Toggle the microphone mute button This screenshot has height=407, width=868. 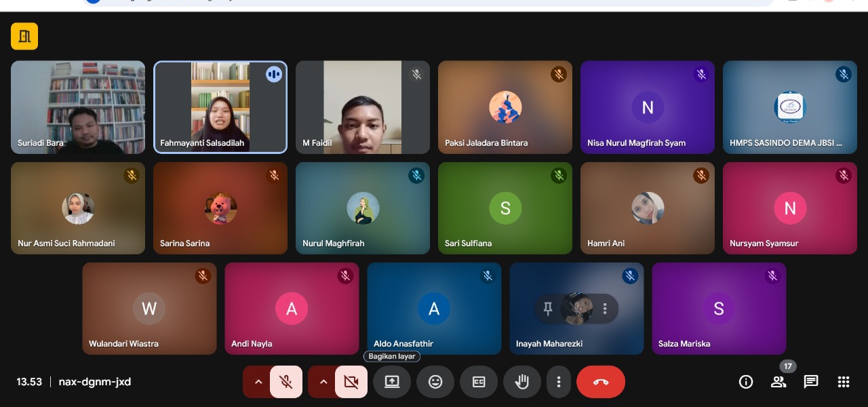(286, 382)
